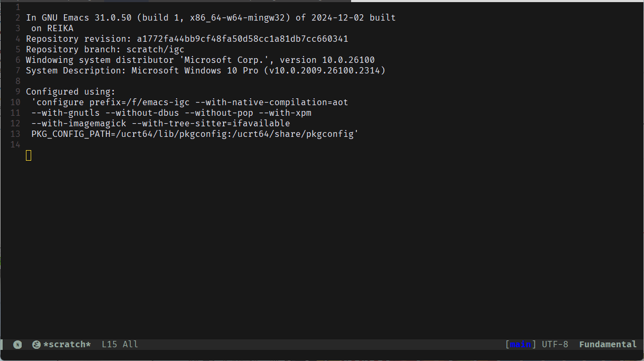Click the UTF-8 encoding indicator
Viewport: 644px width, 361px height.
pyautogui.click(x=555, y=345)
